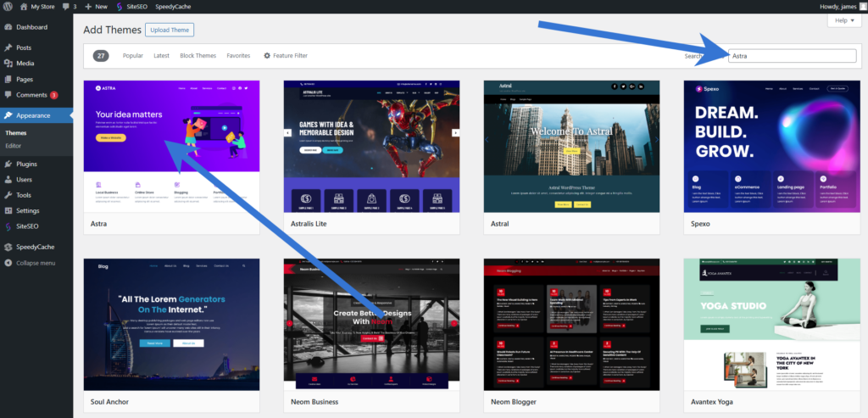This screenshot has height=418, width=868.
Task: Click the 27 results count badge
Action: tap(101, 55)
